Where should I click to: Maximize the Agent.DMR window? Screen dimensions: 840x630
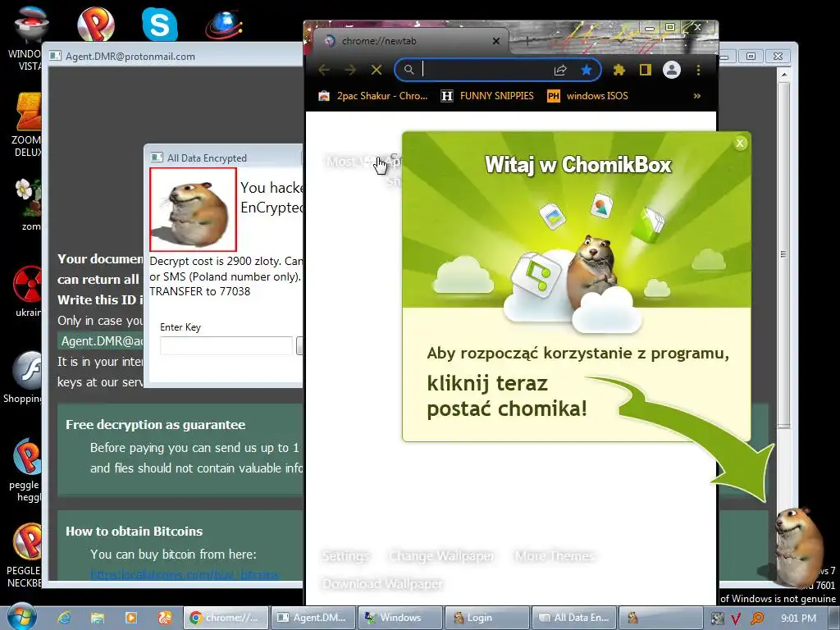751,57
